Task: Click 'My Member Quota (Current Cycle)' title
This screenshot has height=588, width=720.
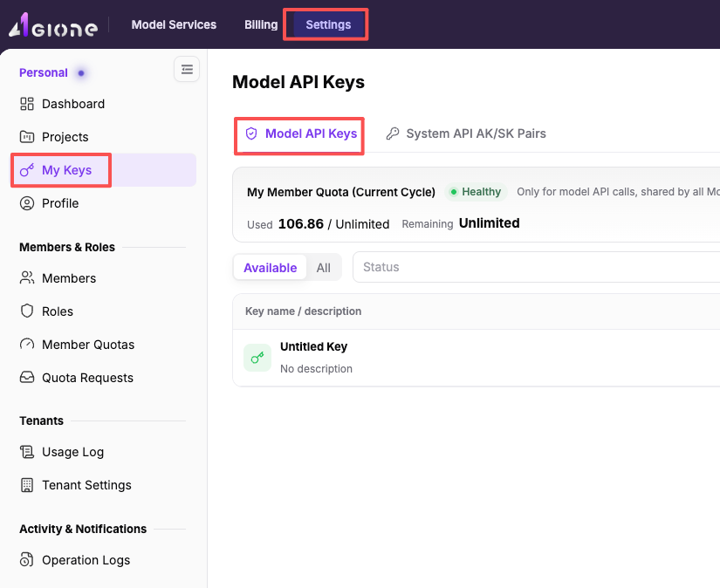Action: [341, 192]
